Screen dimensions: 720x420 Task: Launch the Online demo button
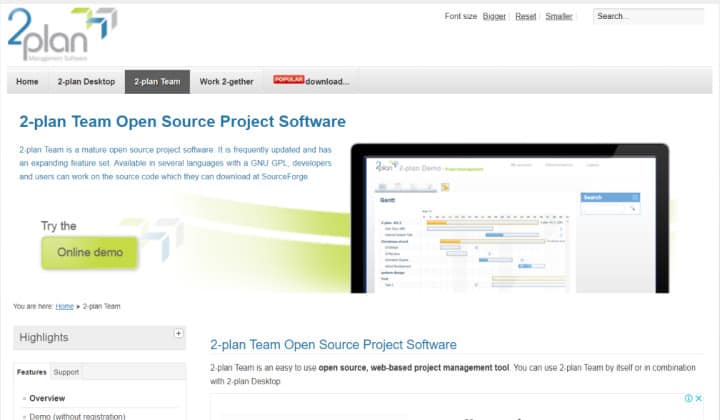pyautogui.click(x=90, y=252)
